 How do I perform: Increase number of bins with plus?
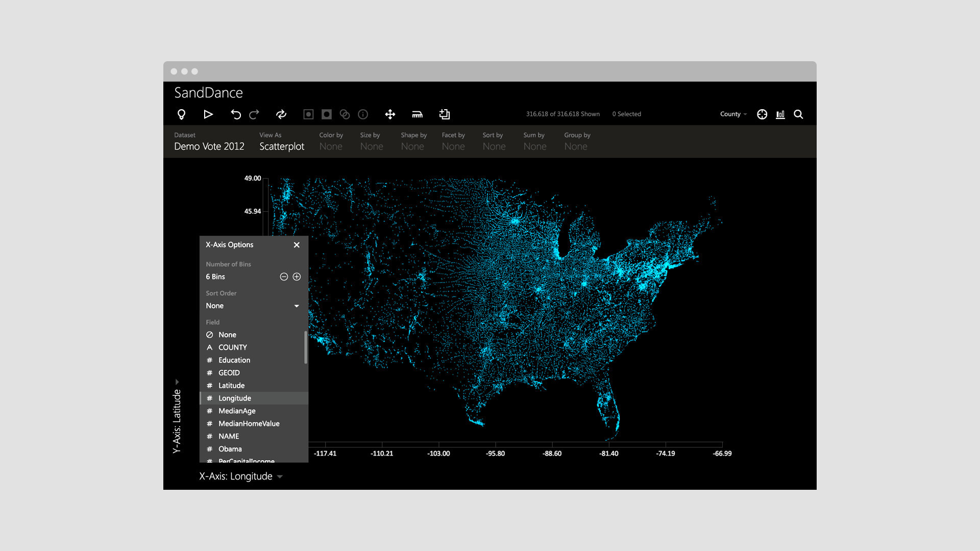(297, 277)
